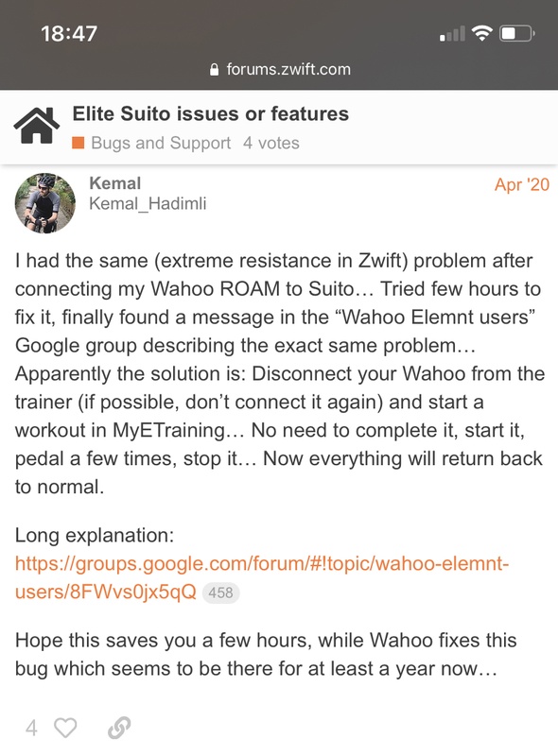Copy the post link via the chain icon
Viewport: 558px width, 756px height.
(119, 728)
